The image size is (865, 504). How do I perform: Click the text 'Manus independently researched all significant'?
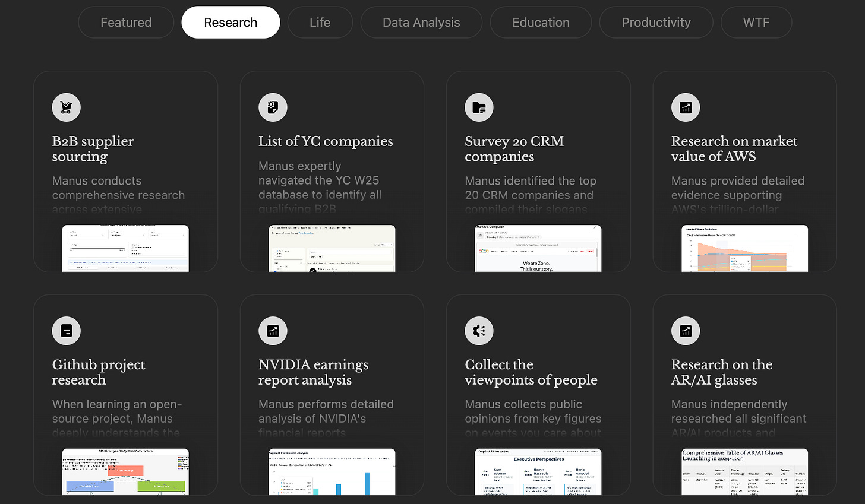point(739,411)
